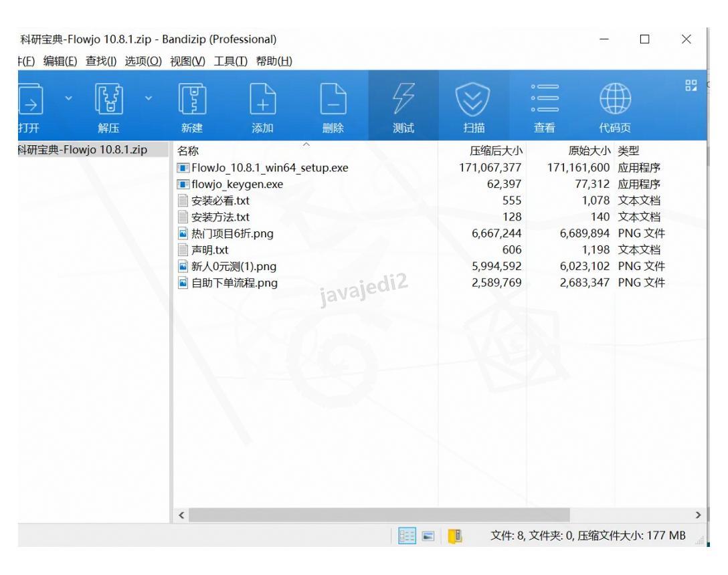Image resolution: width=728 pixels, height=575 pixels.
Task: Click the Open (打开) toolbar icon
Action: click(x=31, y=99)
